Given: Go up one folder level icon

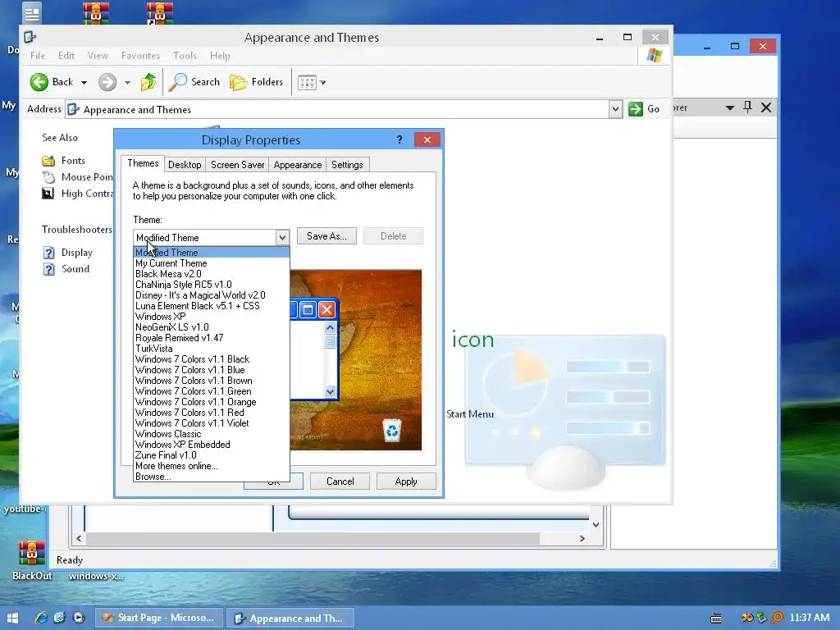Looking at the screenshot, I should [x=148, y=82].
